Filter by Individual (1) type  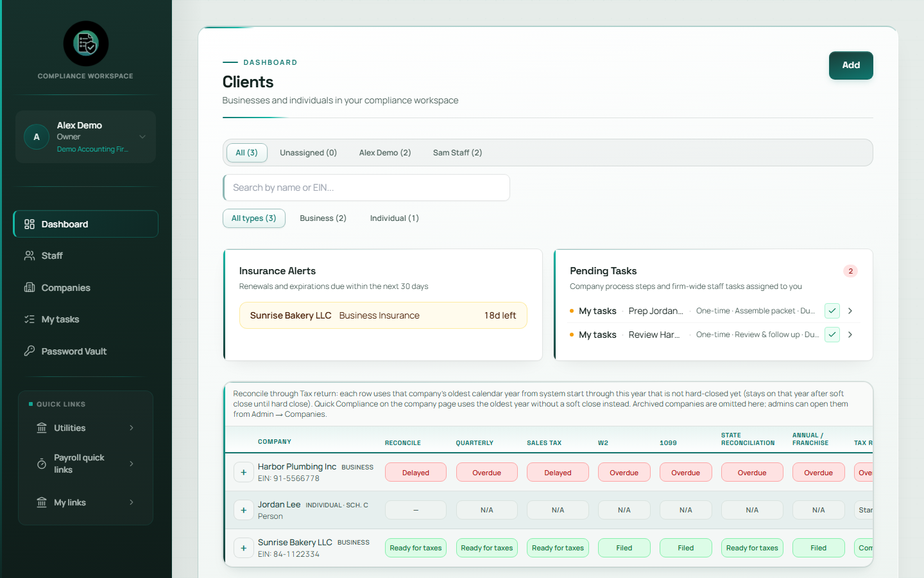tap(395, 218)
